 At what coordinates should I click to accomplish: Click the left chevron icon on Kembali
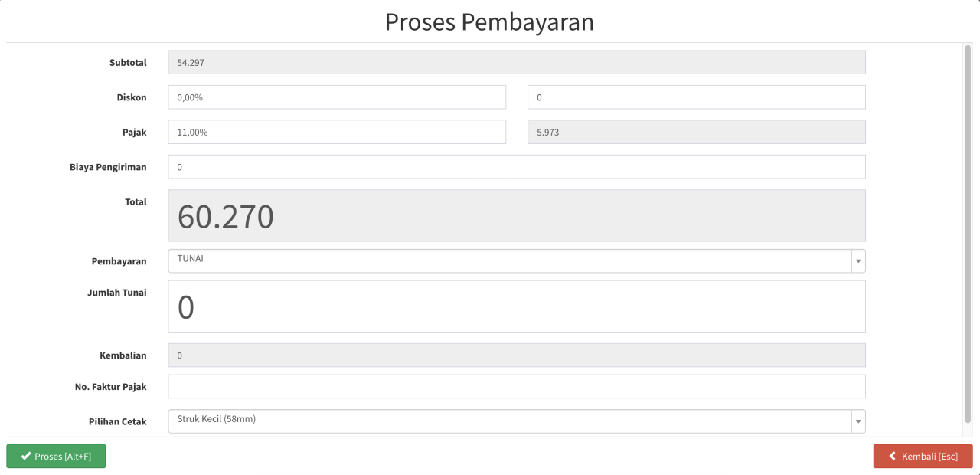click(893, 457)
